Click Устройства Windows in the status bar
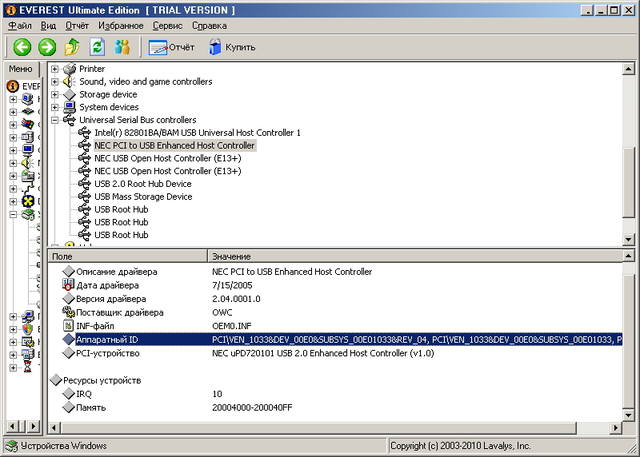640x457 pixels. click(x=64, y=446)
